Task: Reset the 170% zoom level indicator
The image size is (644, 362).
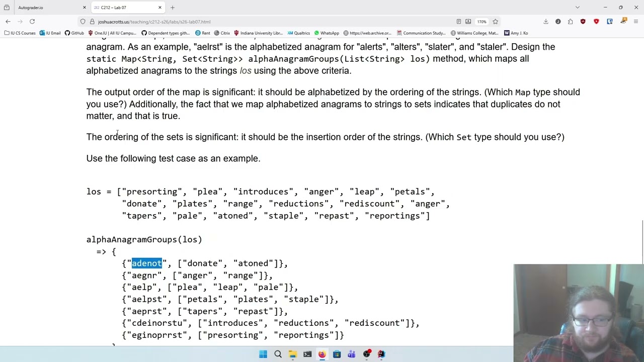Action: tap(482, 22)
